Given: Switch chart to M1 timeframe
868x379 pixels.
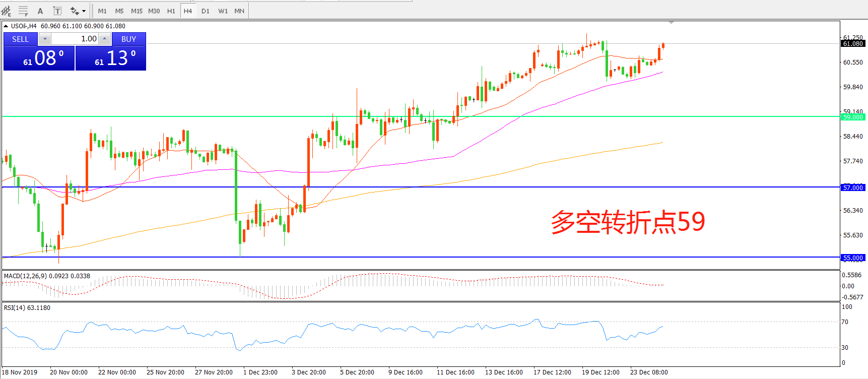Looking at the screenshot, I should coord(102,11).
